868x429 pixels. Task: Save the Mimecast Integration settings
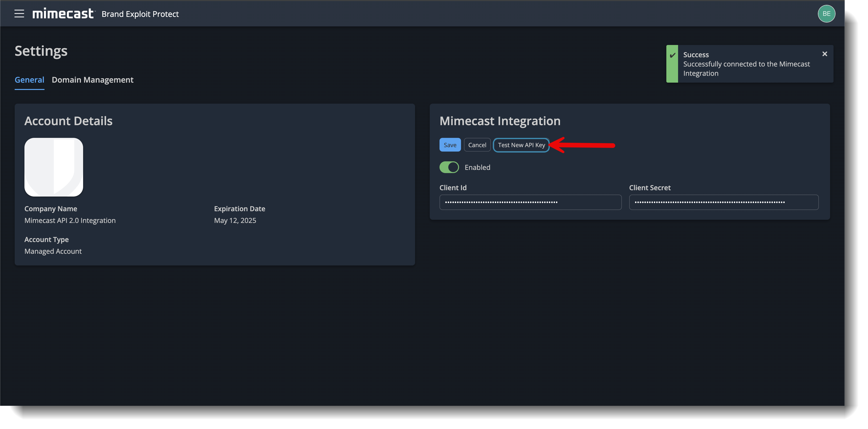[450, 144]
